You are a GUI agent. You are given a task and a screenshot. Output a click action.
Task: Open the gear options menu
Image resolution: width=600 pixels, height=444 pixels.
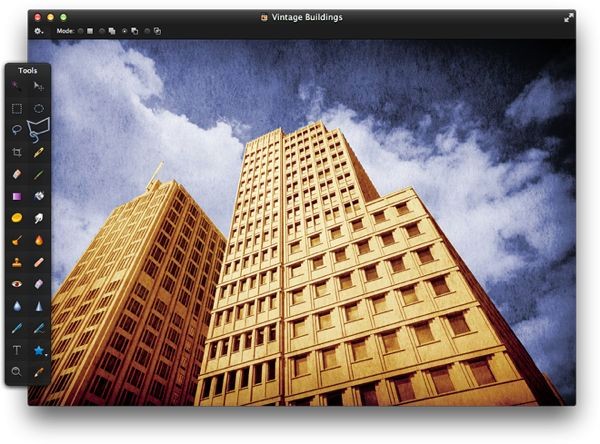[39, 31]
